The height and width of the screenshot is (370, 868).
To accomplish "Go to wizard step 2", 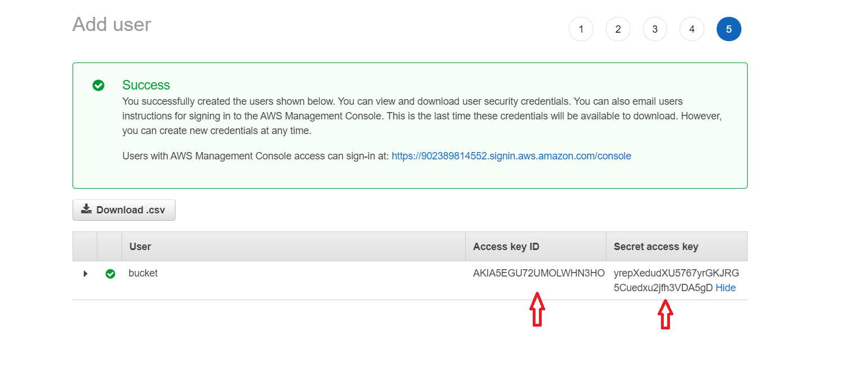I will pyautogui.click(x=618, y=29).
